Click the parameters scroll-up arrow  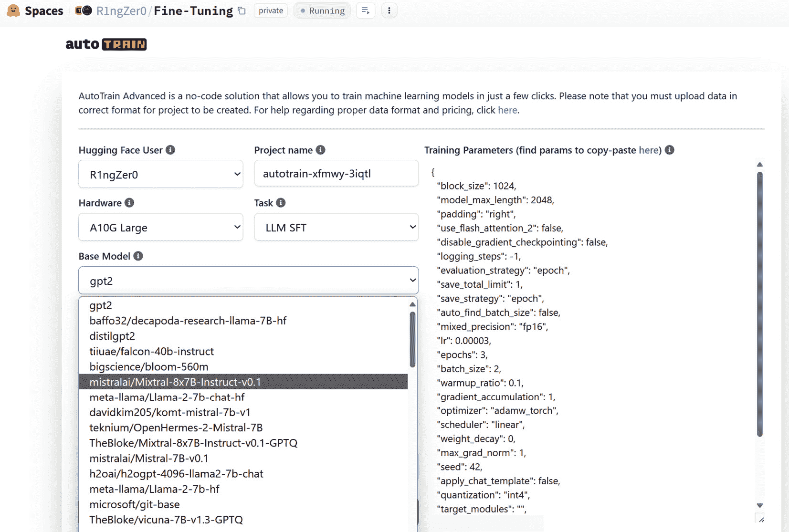point(760,165)
